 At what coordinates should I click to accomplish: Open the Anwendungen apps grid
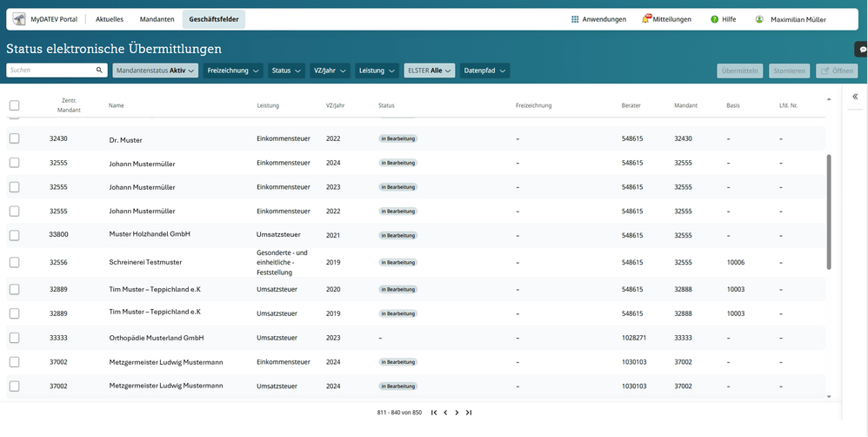tap(575, 19)
